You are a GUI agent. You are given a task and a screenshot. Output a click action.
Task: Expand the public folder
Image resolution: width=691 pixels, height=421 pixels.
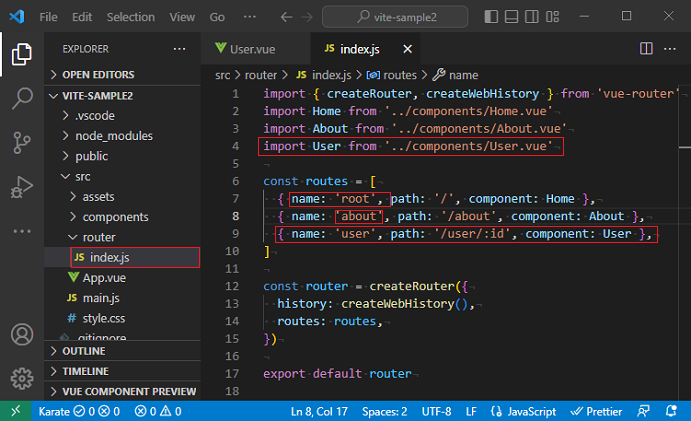pos(123,156)
